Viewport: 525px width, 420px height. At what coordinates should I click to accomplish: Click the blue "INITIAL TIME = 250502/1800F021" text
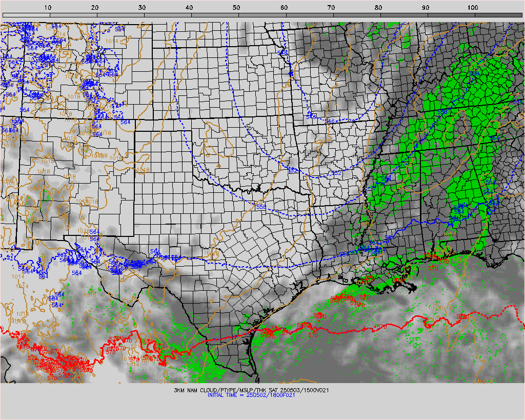pyautogui.click(x=251, y=395)
